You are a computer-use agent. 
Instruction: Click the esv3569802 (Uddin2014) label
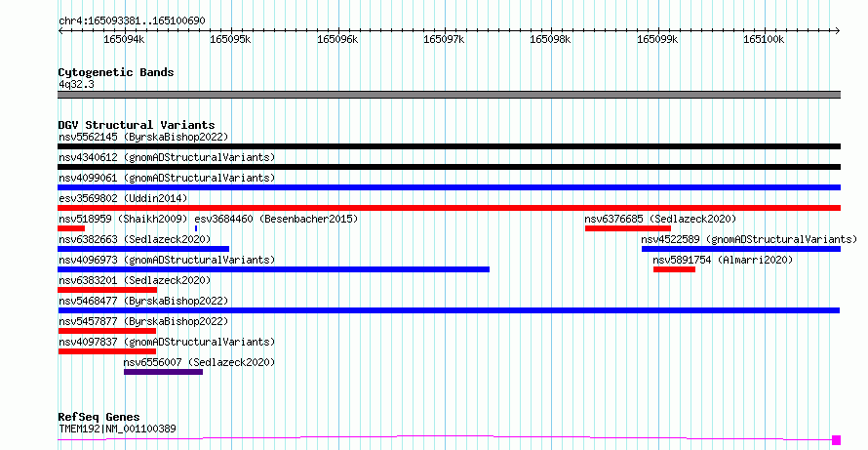click(123, 198)
